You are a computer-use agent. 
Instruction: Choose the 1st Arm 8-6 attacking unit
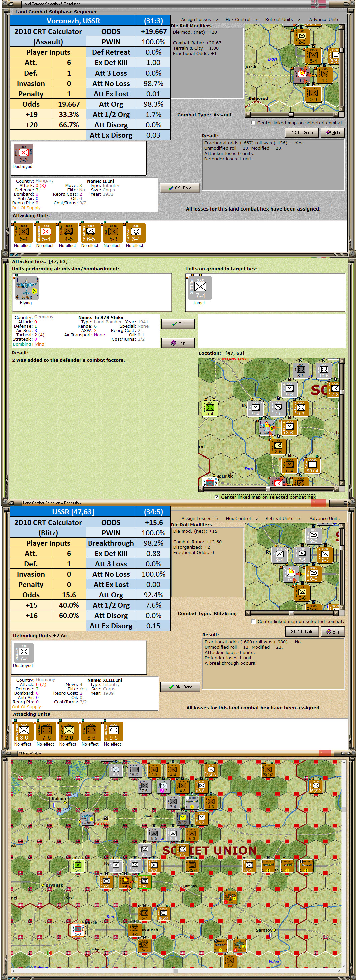coord(91,731)
